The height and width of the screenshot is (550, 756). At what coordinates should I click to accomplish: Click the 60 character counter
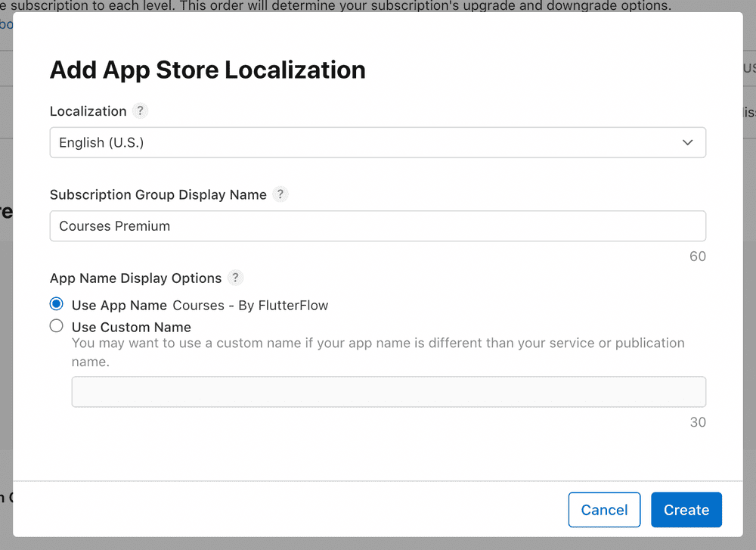click(x=697, y=256)
